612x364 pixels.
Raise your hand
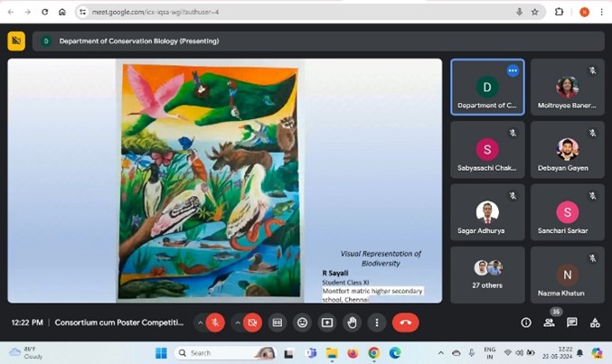[352, 322]
